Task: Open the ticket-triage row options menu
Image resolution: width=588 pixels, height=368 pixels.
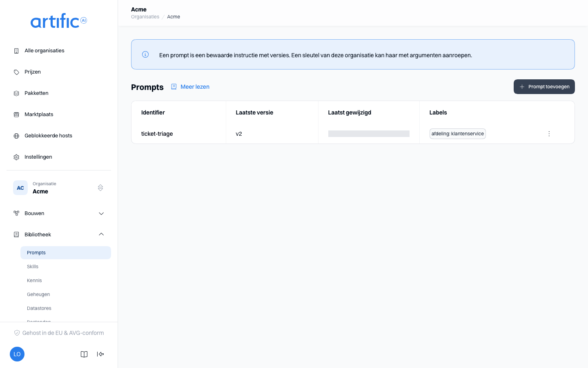Action: tap(549, 134)
